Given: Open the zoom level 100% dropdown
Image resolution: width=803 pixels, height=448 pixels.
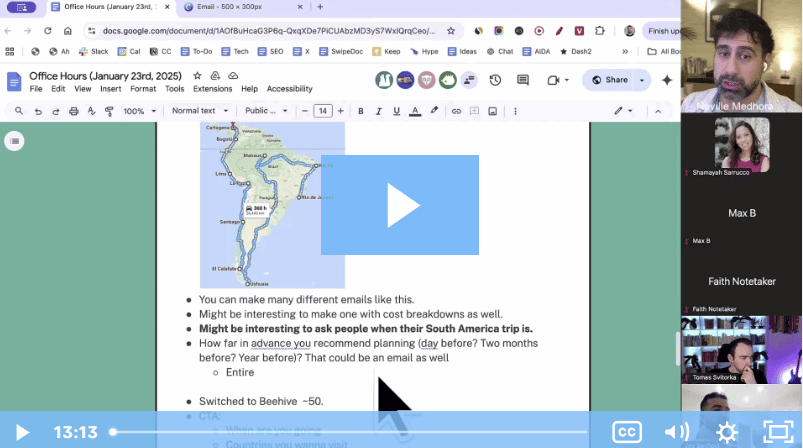Looking at the screenshot, I should coord(138,111).
